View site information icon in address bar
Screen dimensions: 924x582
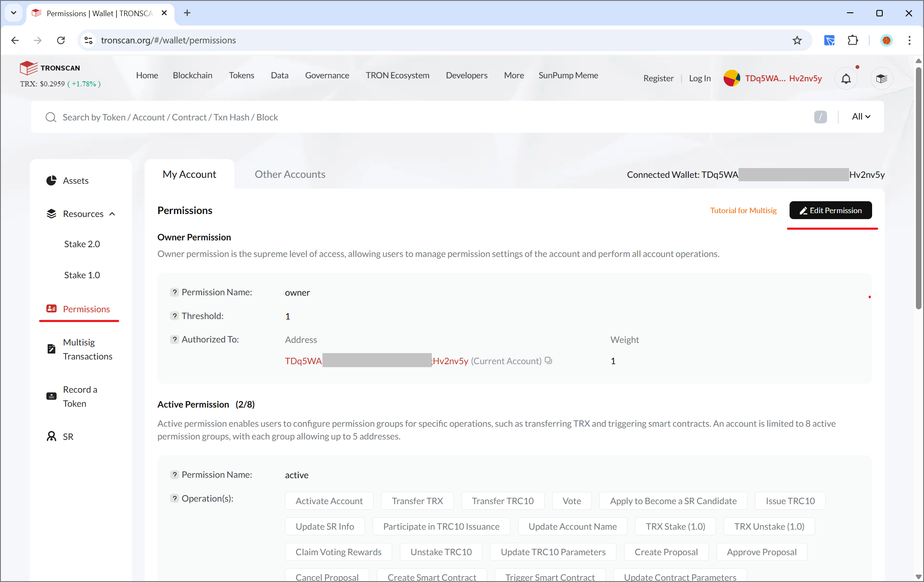(x=88, y=40)
